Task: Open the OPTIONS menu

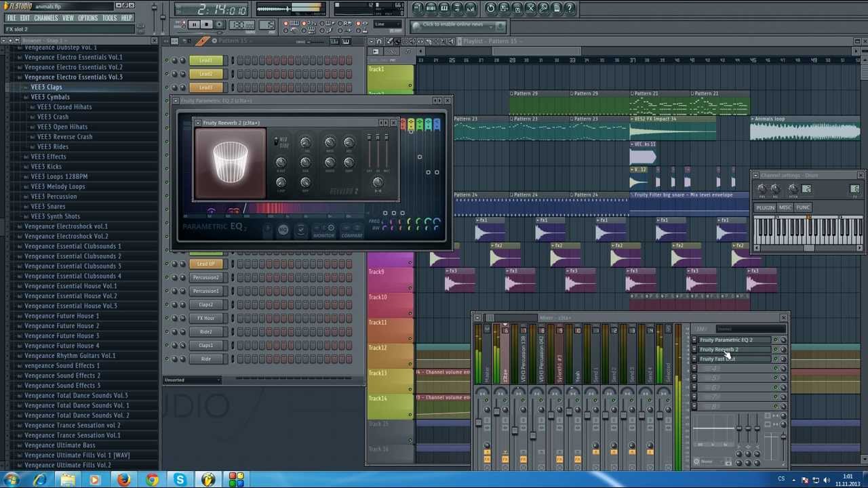Action: coord(88,18)
